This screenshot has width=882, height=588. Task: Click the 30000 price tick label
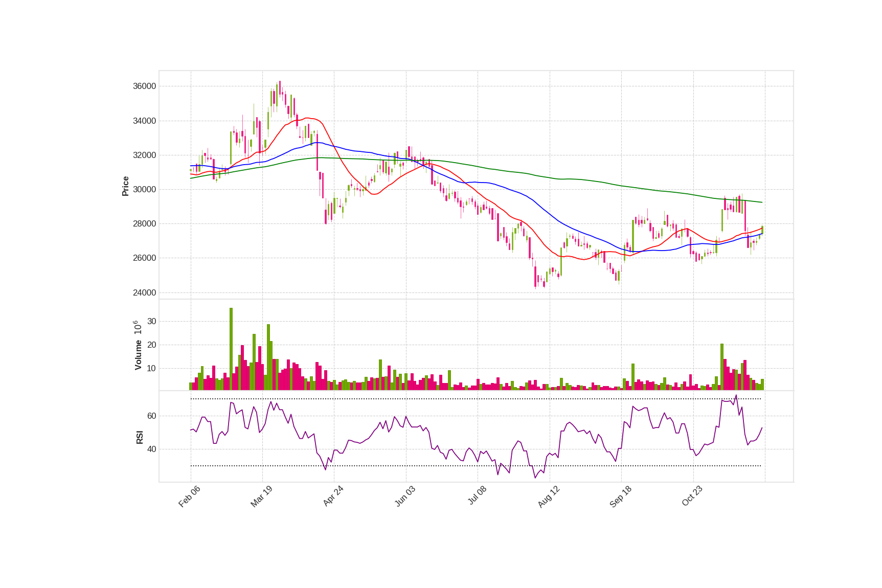coord(144,190)
